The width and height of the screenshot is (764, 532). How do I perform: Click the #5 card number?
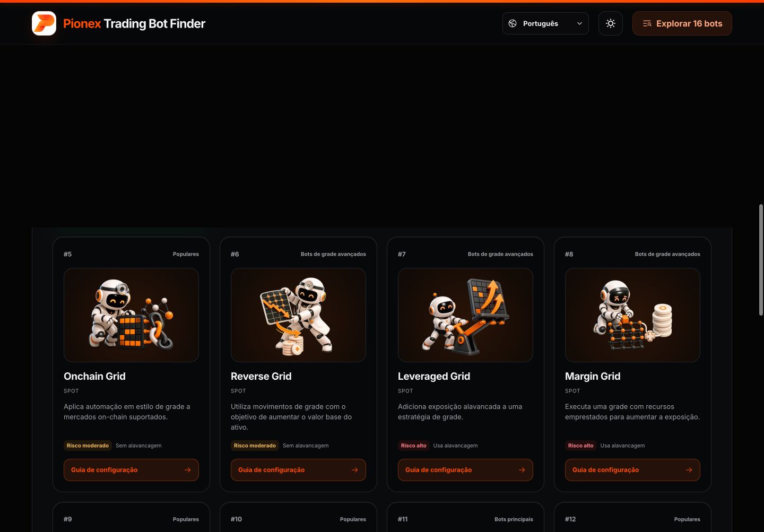pos(67,254)
